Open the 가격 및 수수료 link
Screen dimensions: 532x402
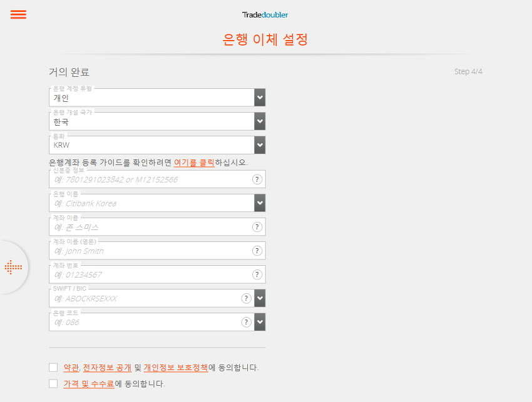(x=89, y=384)
